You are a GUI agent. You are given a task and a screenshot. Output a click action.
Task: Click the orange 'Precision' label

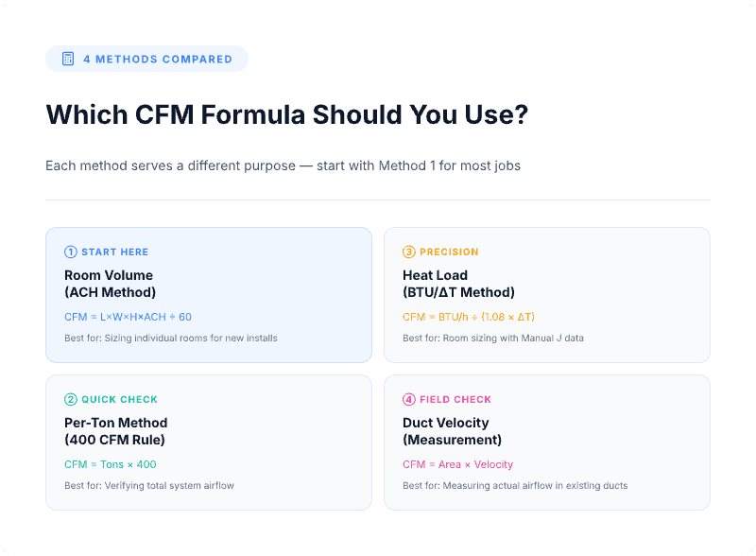pyautogui.click(x=449, y=252)
